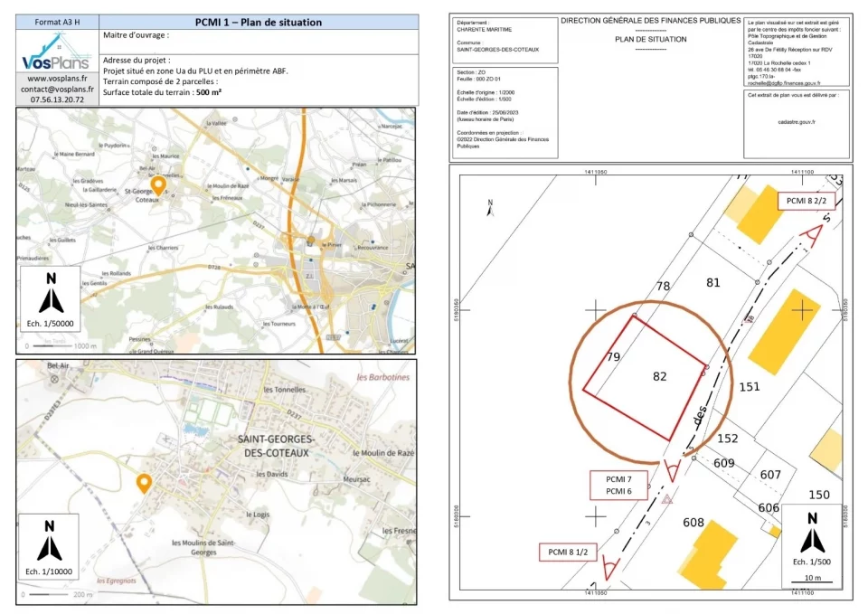Select parcel number 79
868x614 pixels.
pyautogui.click(x=613, y=356)
